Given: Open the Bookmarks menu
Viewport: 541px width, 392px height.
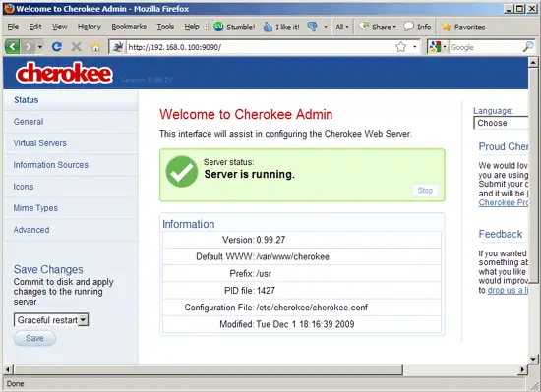Looking at the screenshot, I should (129, 27).
